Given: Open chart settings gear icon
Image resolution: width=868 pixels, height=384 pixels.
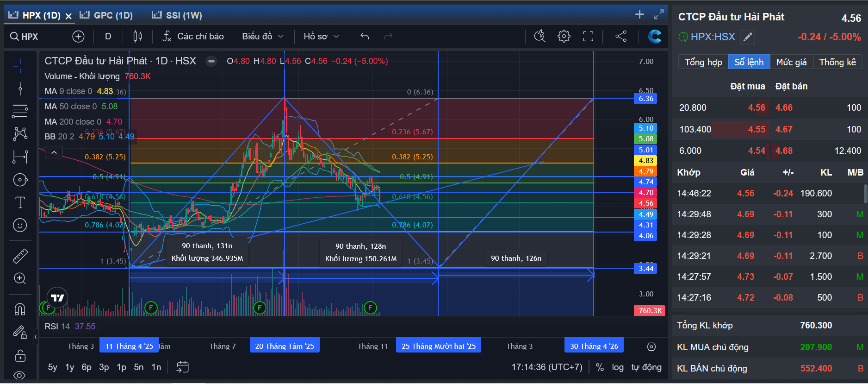Looking at the screenshot, I should click(x=564, y=36).
